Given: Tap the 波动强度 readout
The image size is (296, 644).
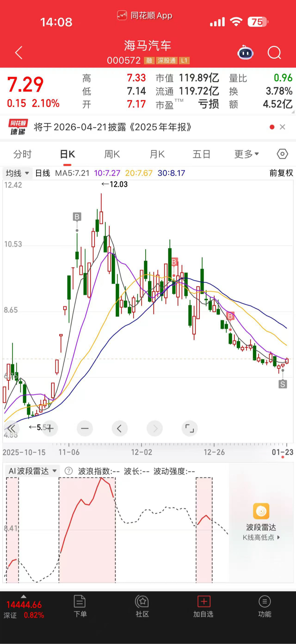Looking at the screenshot, I should [174, 471].
